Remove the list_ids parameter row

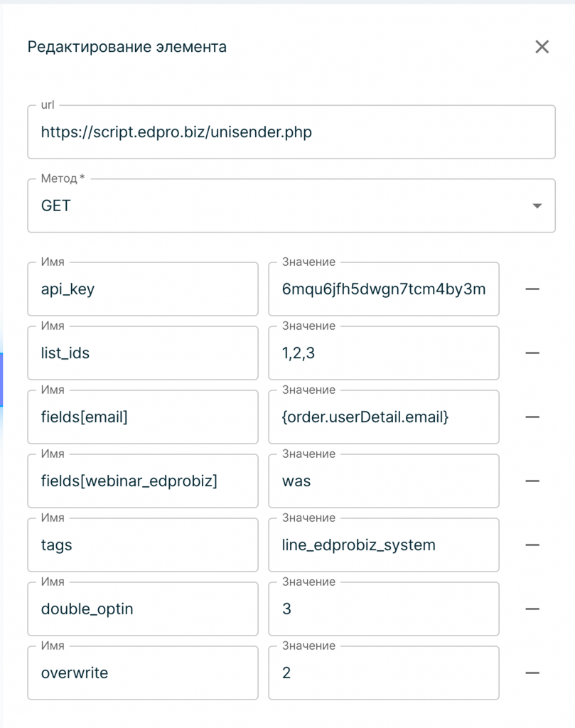(x=532, y=353)
